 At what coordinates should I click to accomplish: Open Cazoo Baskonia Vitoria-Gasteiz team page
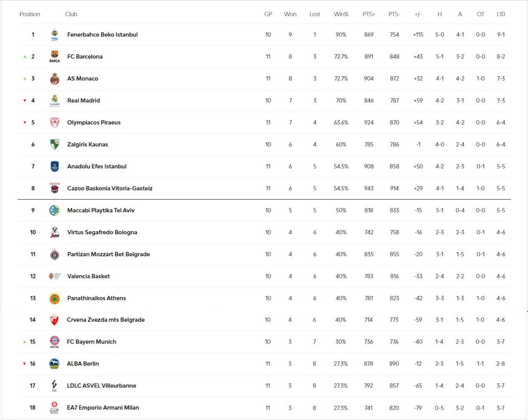(x=110, y=189)
